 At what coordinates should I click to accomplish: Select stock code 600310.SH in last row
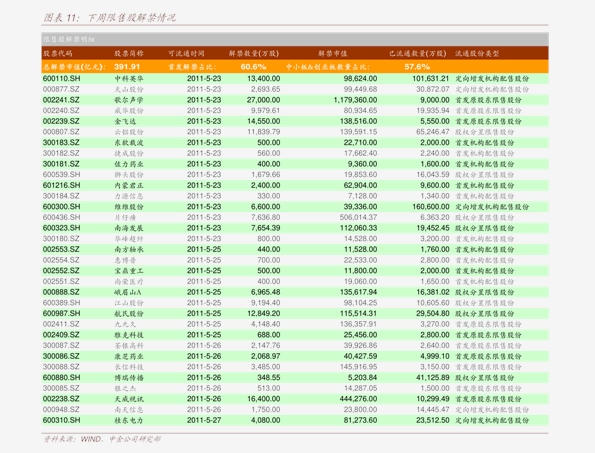[x=61, y=420]
